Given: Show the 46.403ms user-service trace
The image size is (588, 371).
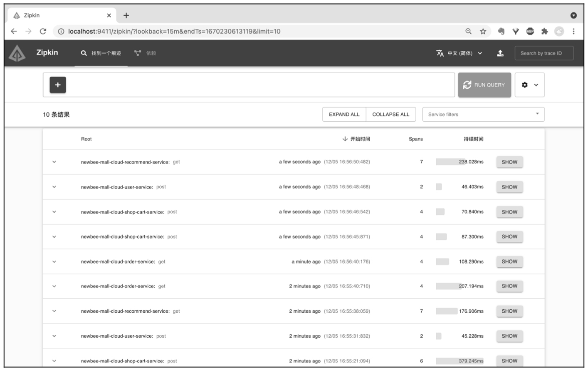Looking at the screenshot, I should (509, 187).
